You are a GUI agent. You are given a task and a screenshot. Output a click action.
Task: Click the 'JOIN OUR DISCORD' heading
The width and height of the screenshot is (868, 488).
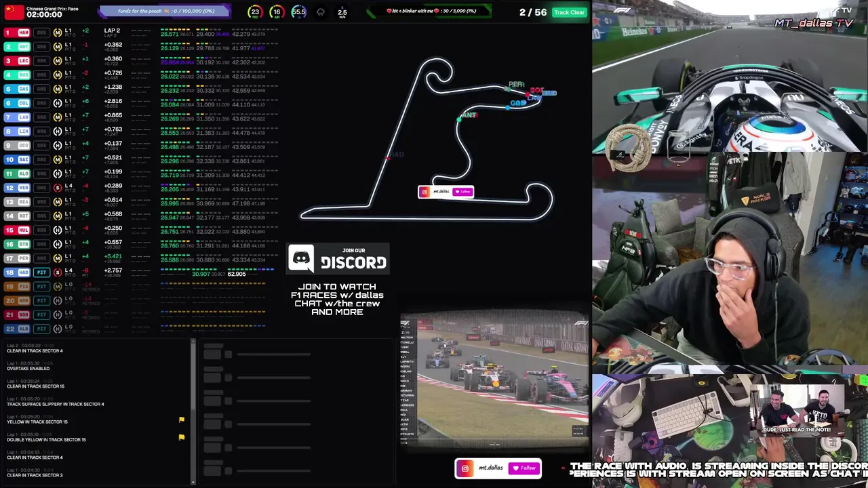(x=353, y=259)
